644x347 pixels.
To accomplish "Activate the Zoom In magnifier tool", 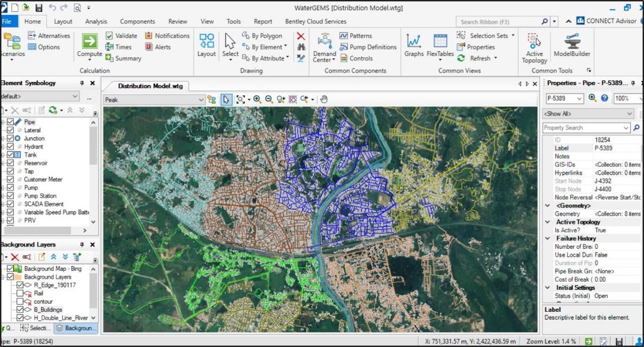I will [x=258, y=99].
